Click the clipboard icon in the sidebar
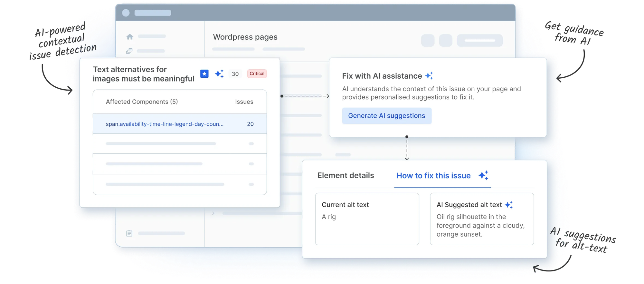The image size is (644, 284). click(129, 233)
